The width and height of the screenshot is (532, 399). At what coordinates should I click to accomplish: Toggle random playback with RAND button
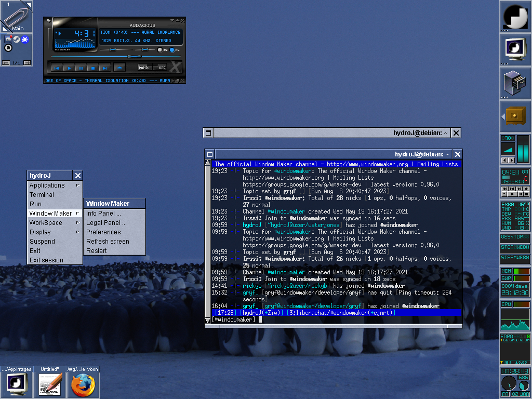(144, 68)
